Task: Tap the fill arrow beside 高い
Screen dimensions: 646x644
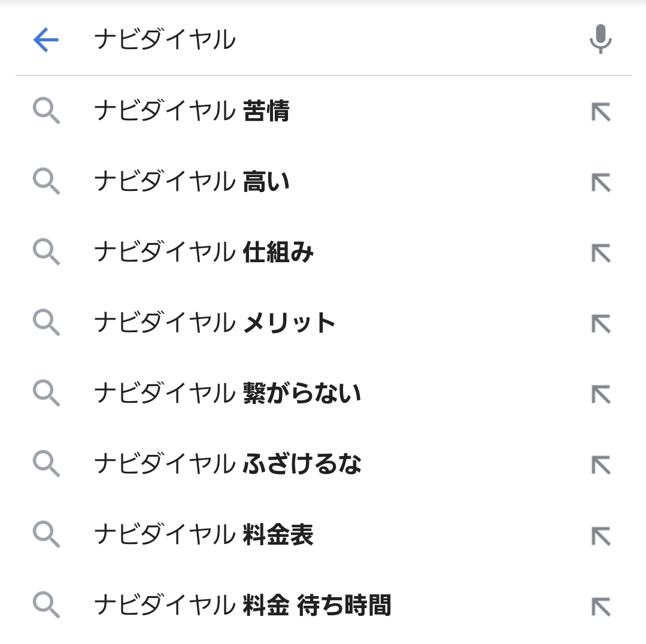Action: [x=600, y=182]
